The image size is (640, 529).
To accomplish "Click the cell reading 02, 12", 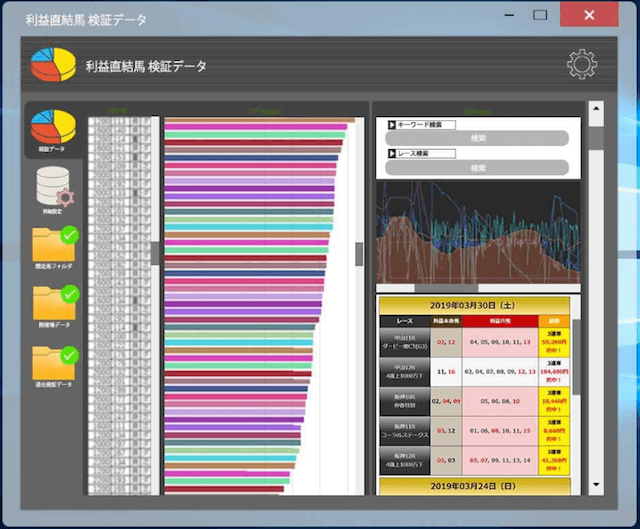I will [446, 342].
